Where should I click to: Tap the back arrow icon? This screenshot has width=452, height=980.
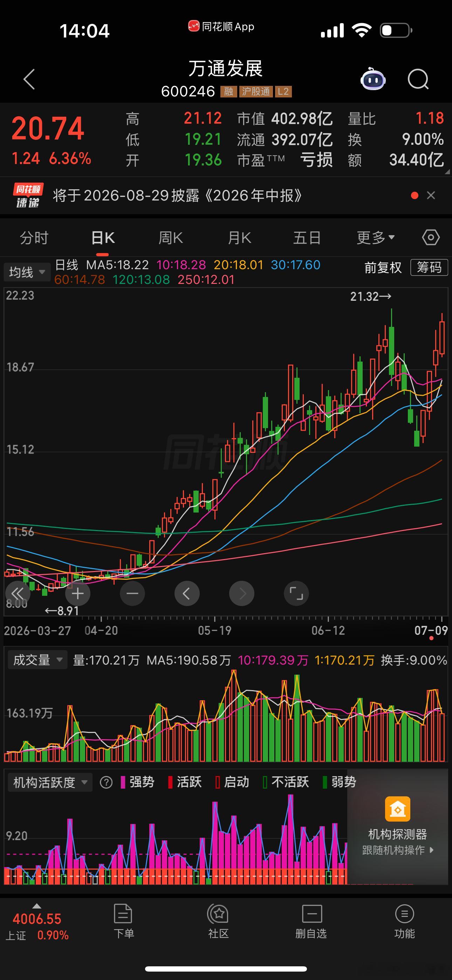[29, 79]
